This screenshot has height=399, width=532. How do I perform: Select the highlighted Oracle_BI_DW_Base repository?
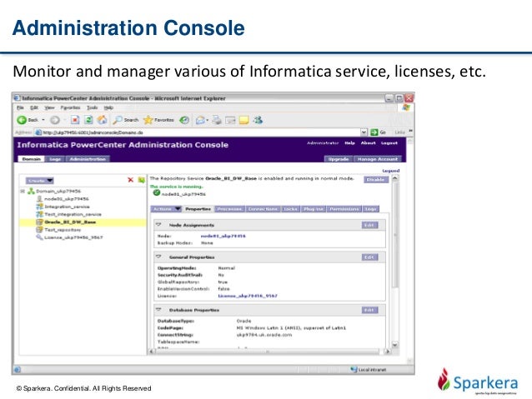[x=70, y=222]
